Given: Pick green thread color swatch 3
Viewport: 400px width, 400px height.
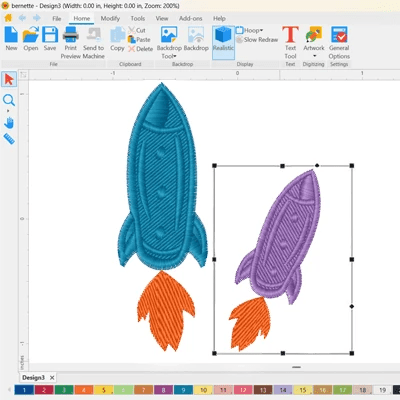Looking at the screenshot, I should (64, 390).
